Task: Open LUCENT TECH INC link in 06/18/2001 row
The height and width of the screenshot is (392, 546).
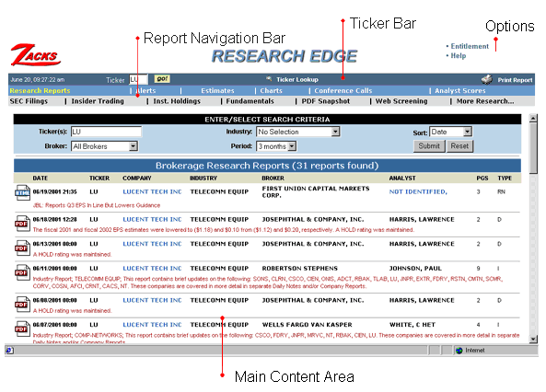Action: click(152, 220)
